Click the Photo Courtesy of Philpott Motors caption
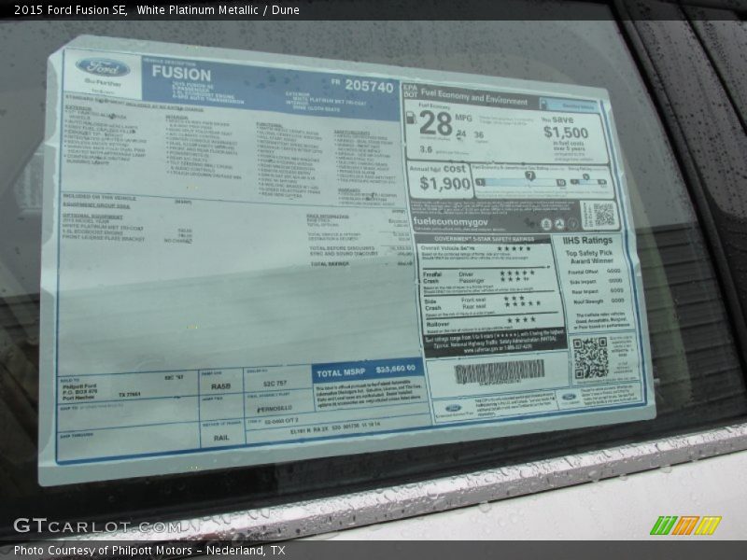Image resolution: width=747 pixels, height=560 pixels. coord(149,551)
